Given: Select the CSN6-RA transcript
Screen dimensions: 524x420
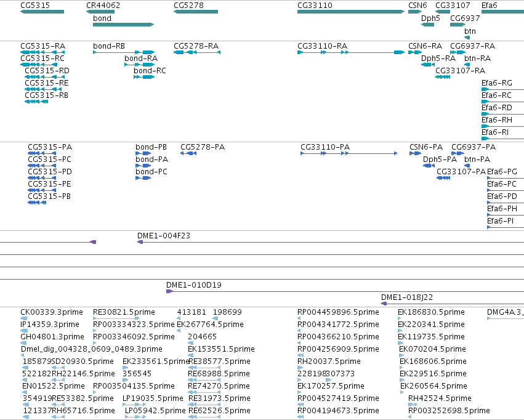Looking at the screenshot, I should tap(425, 46).
